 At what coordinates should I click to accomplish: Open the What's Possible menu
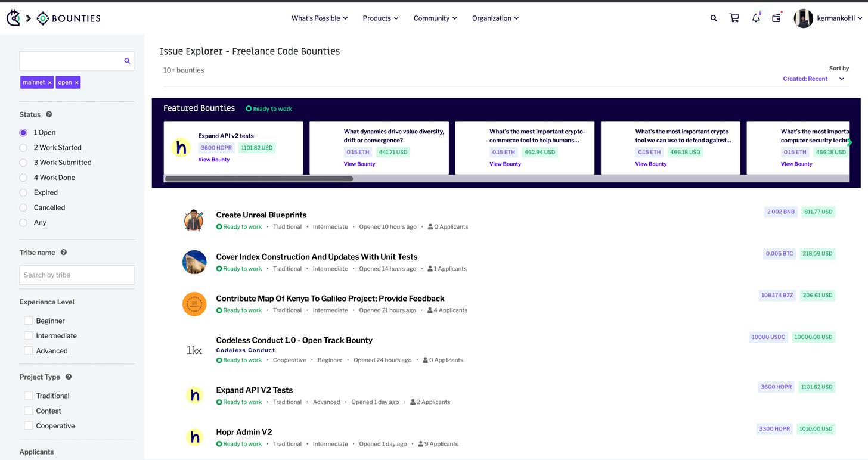tap(319, 18)
